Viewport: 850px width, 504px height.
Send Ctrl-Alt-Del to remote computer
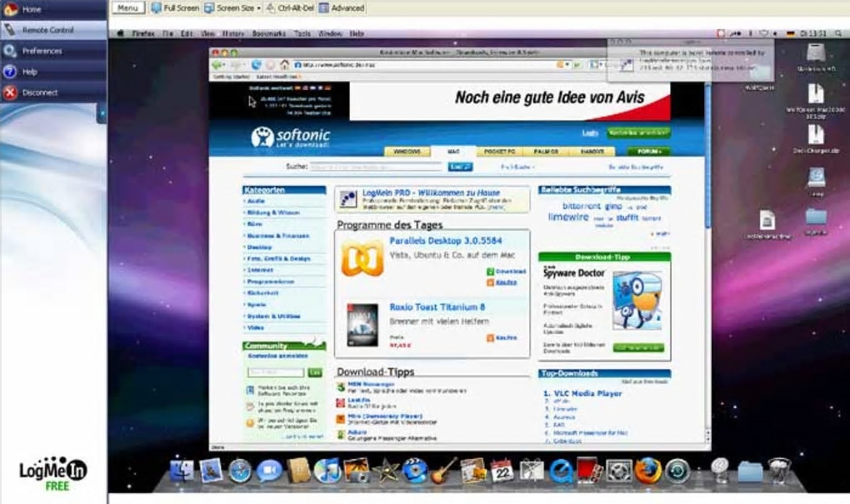click(290, 8)
